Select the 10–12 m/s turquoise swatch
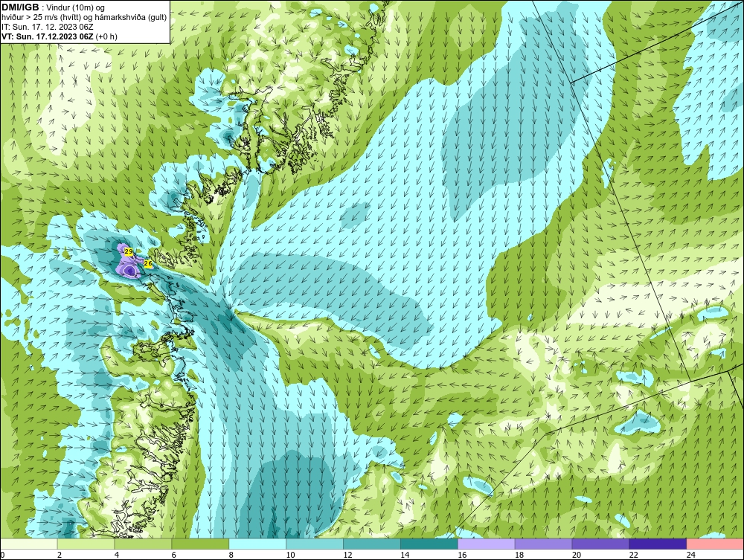This screenshot has width=744, height=560. point(315,544)
